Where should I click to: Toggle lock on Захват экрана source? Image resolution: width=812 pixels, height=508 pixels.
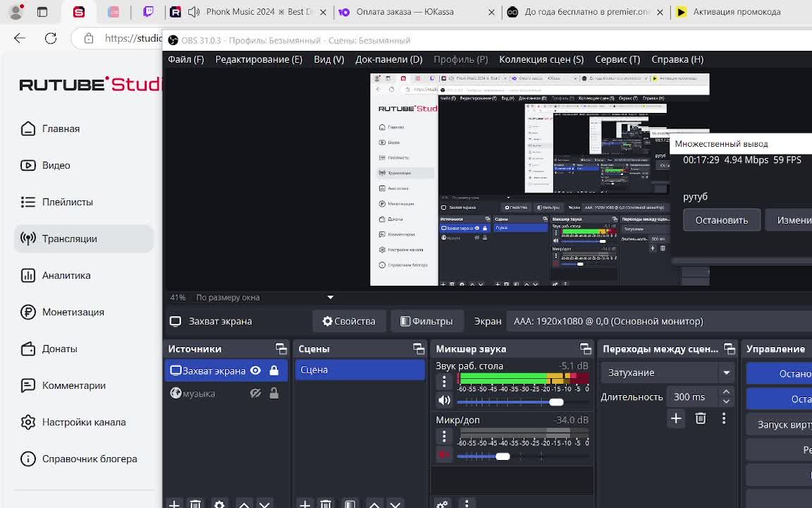coord(274,370)
